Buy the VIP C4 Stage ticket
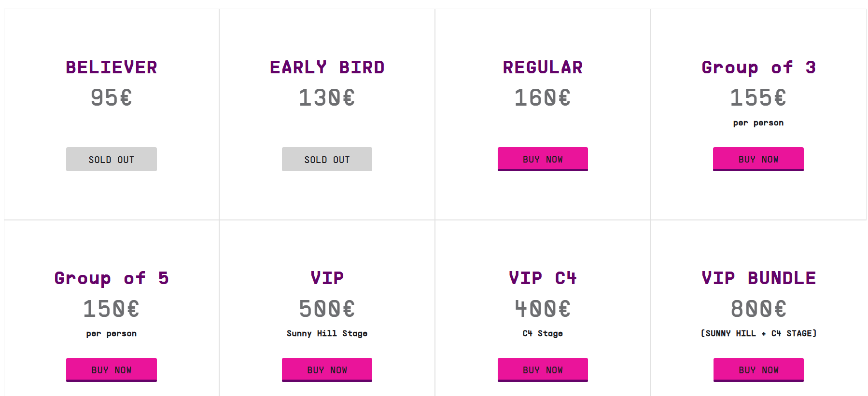This screenshot has width=868, height=396. point(543,370)
